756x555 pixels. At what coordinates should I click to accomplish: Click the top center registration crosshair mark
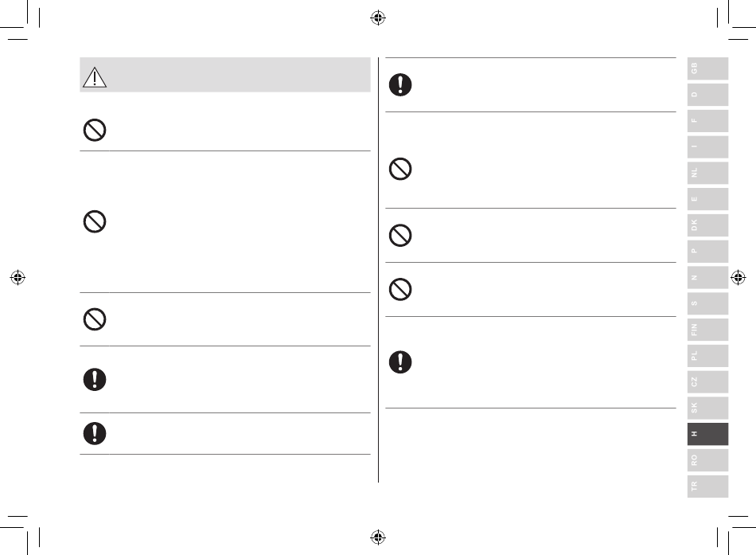378,18
